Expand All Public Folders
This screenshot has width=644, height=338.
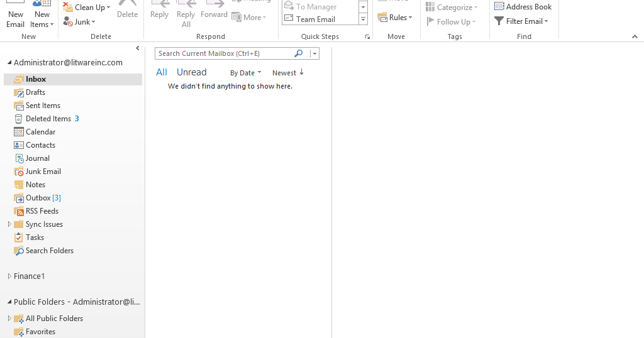[9, 319]
